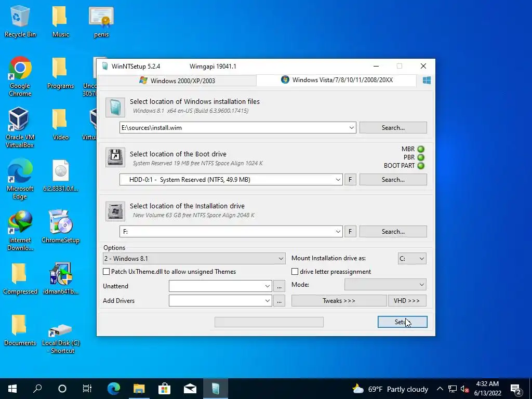Click the Setup button
The height and width of the screenshot is (399, 532).
pos(403,322)
